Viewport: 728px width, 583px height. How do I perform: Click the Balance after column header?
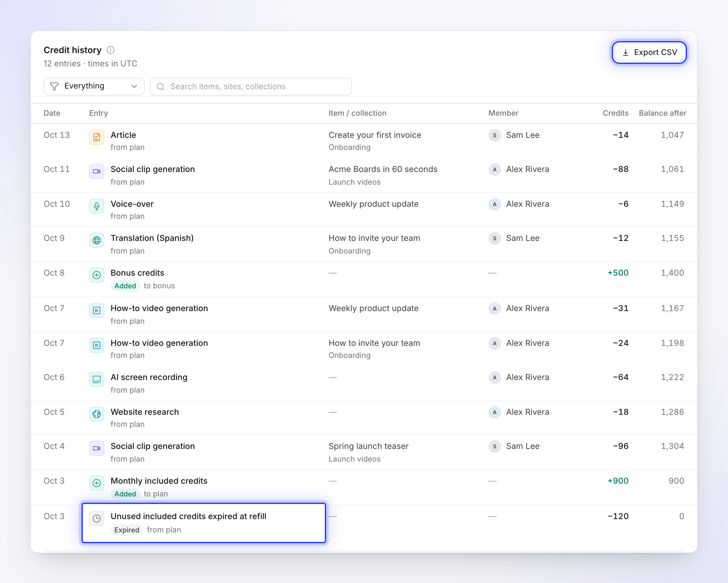coord(663,113)
